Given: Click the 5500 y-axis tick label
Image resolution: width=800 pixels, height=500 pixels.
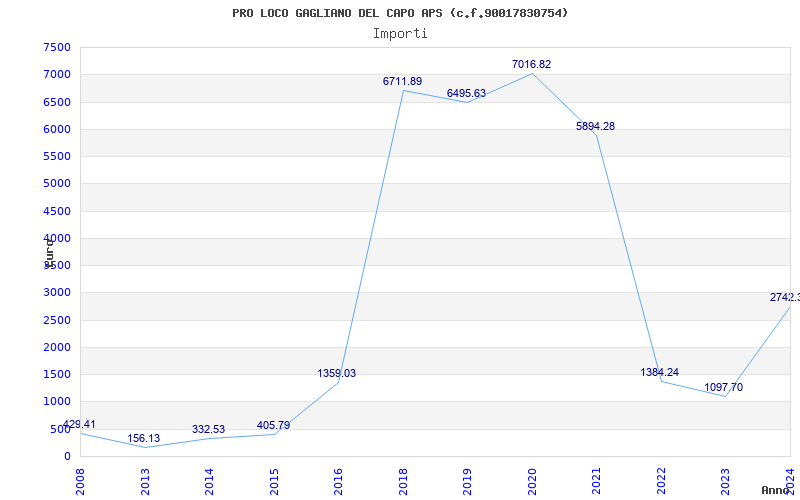Looking at the screenshot, I should pyautogui.click(x=57, y=156).
